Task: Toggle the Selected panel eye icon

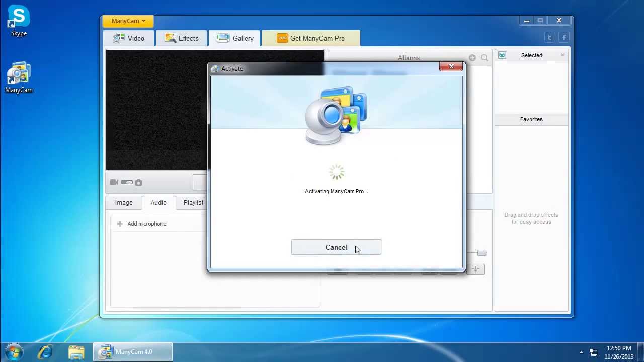Action: pyautogui.click(x=502, y=55)
